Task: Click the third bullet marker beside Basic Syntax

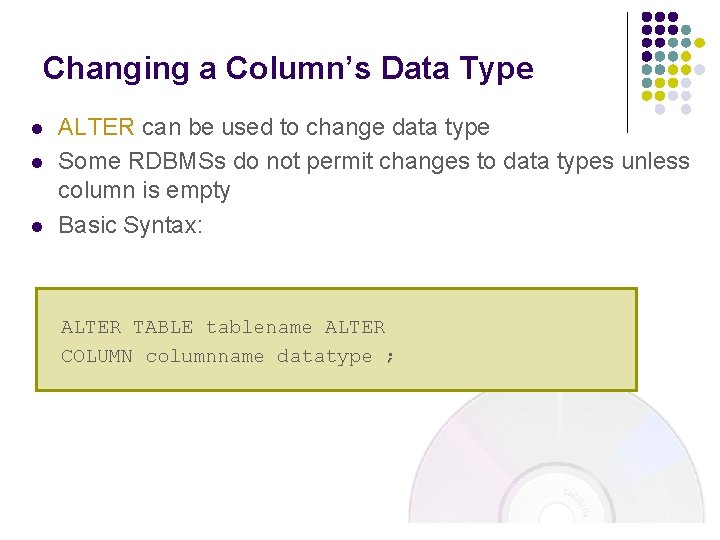Action: pyautogui.click(x=34, y=227)
